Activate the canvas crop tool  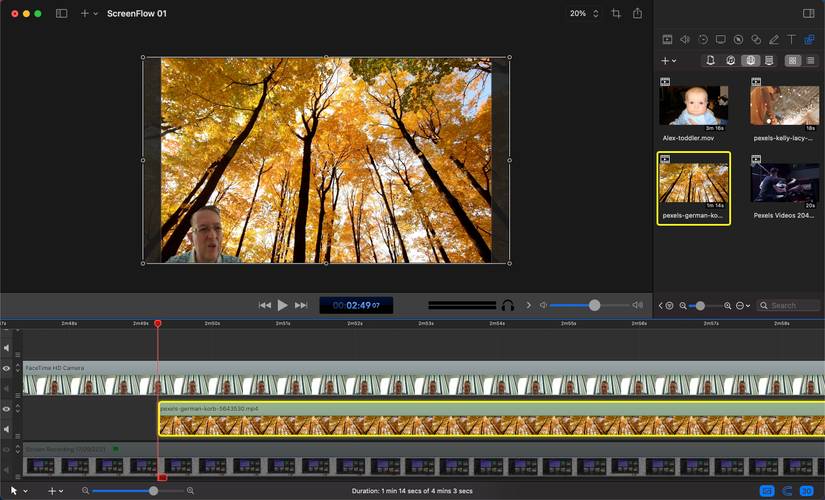click(616, 14)
